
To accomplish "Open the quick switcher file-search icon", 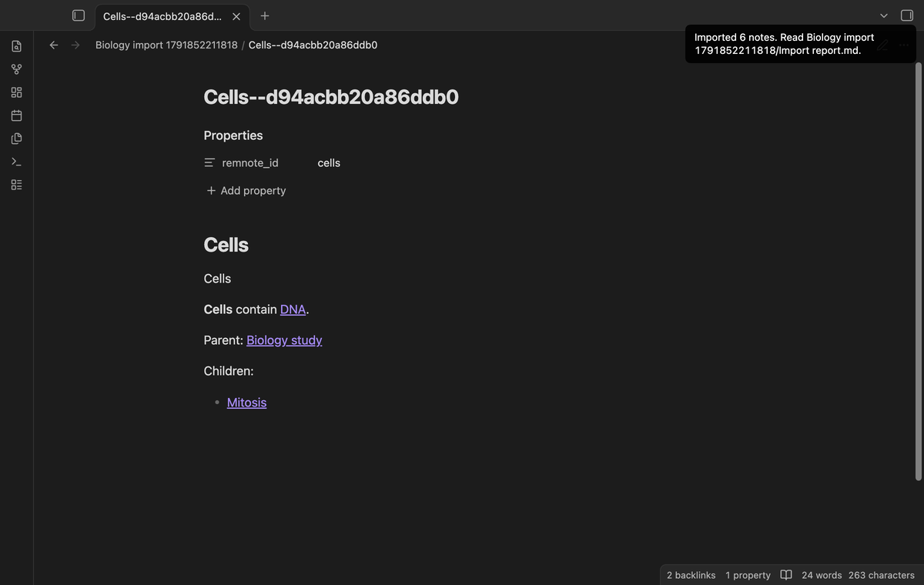I will [17, 46].
